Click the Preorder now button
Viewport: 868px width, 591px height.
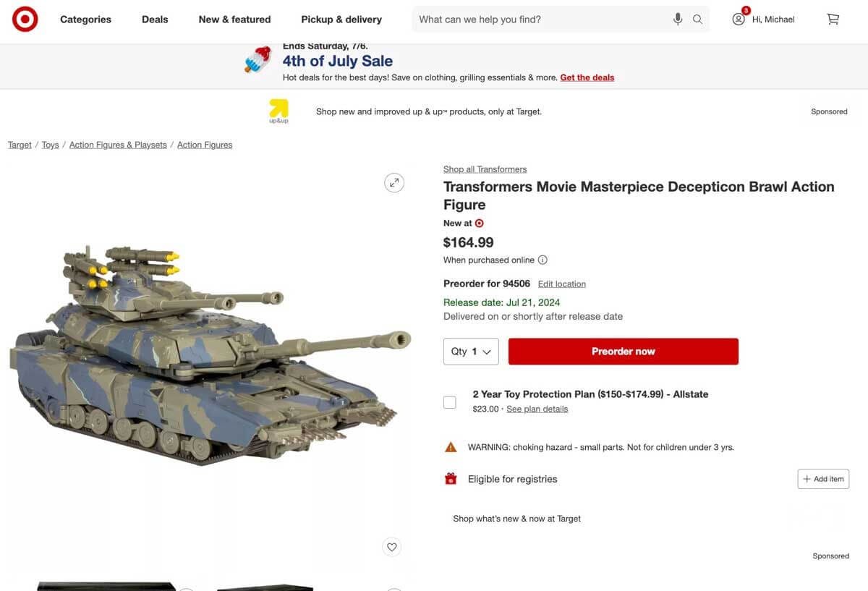click(623, 351)
